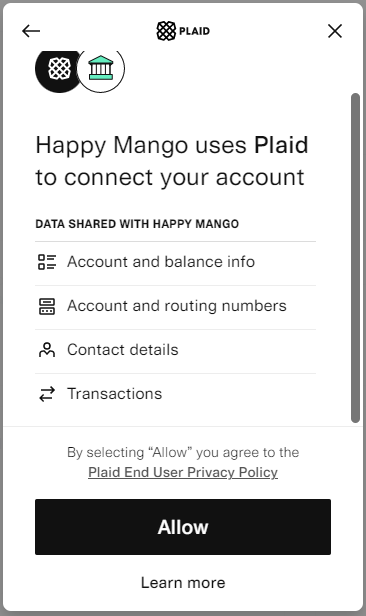Click the Data Shared With Happy Mango heading
Screen dimensions: 366x616
(137, 224)
